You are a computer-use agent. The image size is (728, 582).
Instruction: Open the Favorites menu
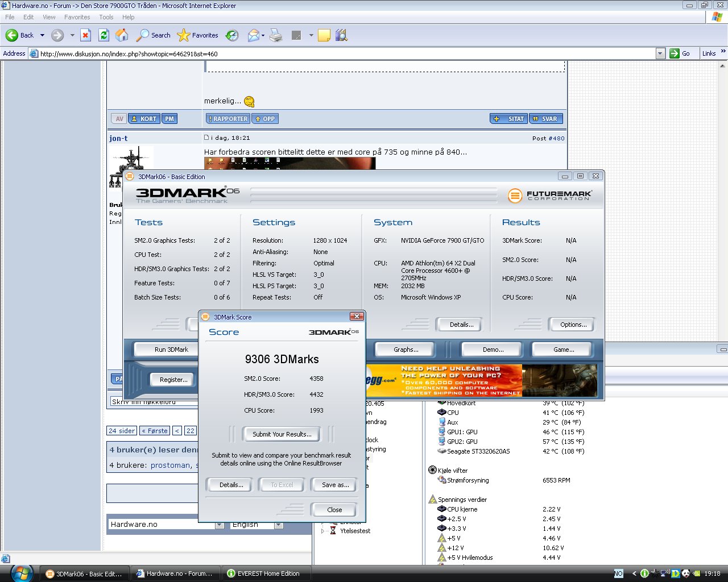tap(77, 17)
